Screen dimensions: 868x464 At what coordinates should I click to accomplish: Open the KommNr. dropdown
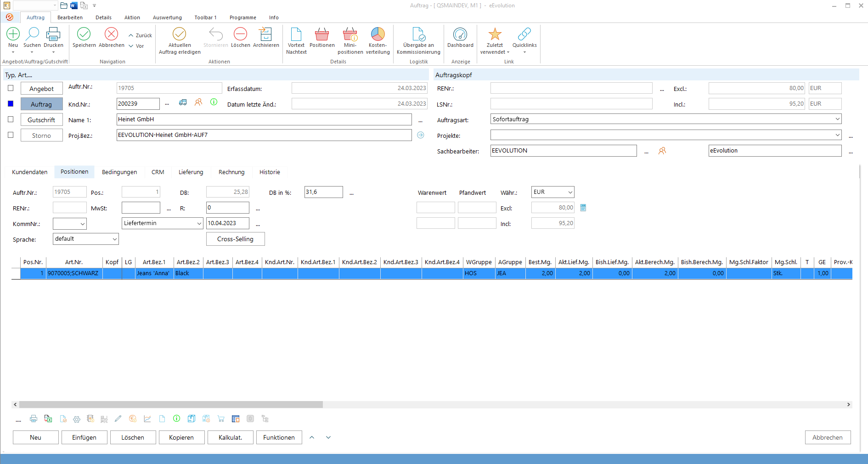[83, 224]
